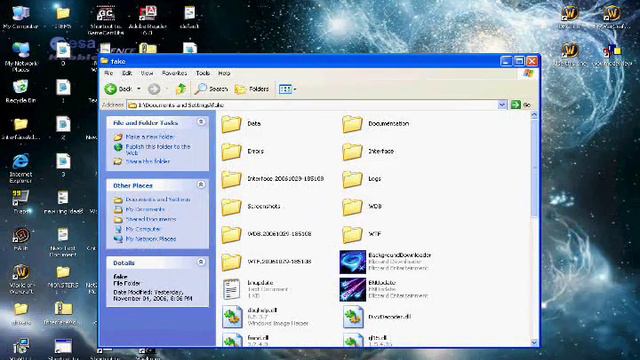Click the Forward arrow button

(154, 89)
